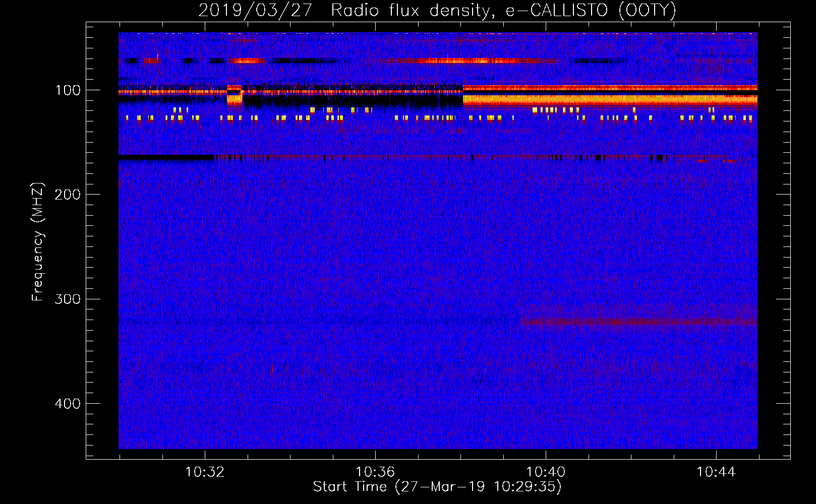Click the 200 frequency tick label
816x504 pixels.
[67, 195]
